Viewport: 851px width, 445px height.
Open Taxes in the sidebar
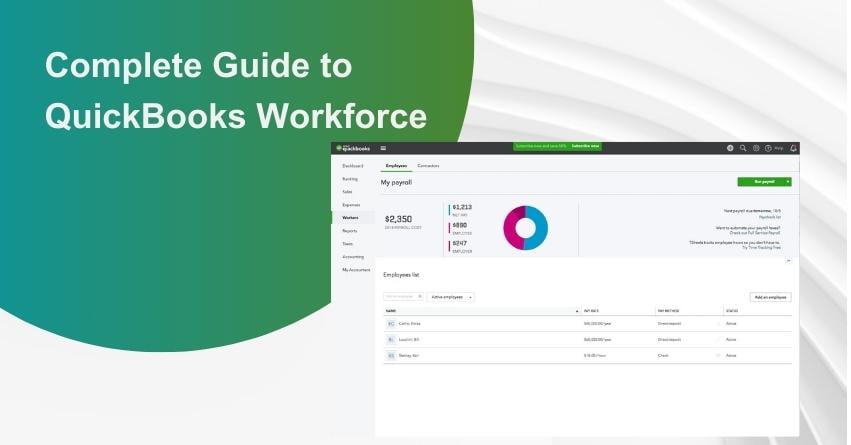[x=347, y=244]
